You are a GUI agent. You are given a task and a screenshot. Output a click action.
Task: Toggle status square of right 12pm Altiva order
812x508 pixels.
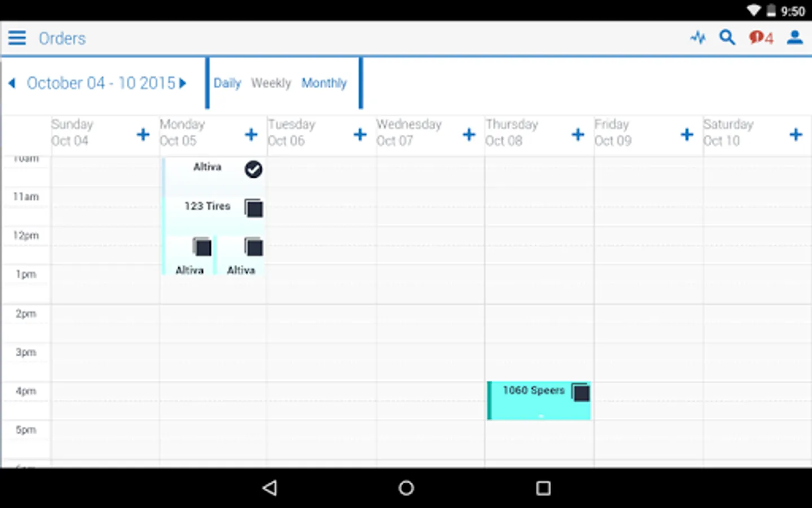(x=254, y=247)
